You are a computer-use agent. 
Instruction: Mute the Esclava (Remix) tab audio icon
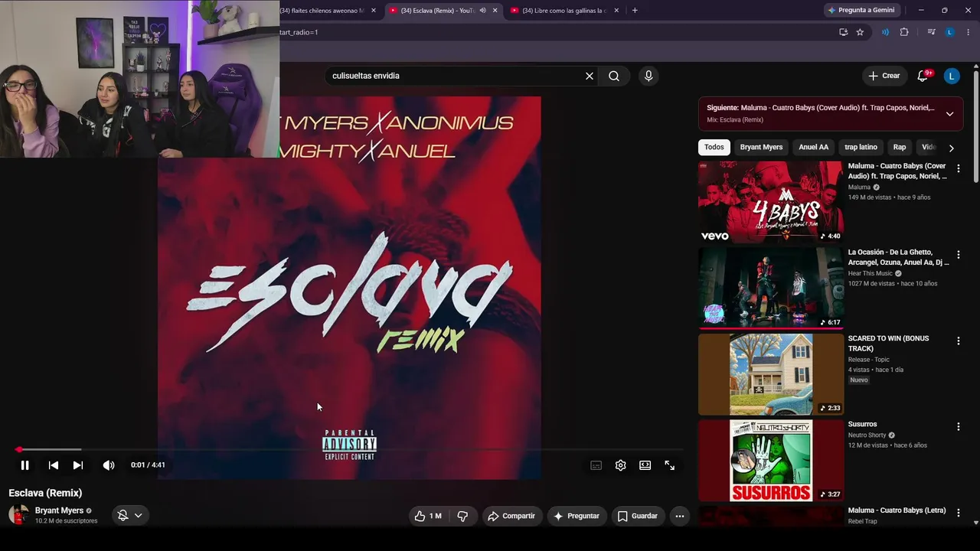point(482,11)
